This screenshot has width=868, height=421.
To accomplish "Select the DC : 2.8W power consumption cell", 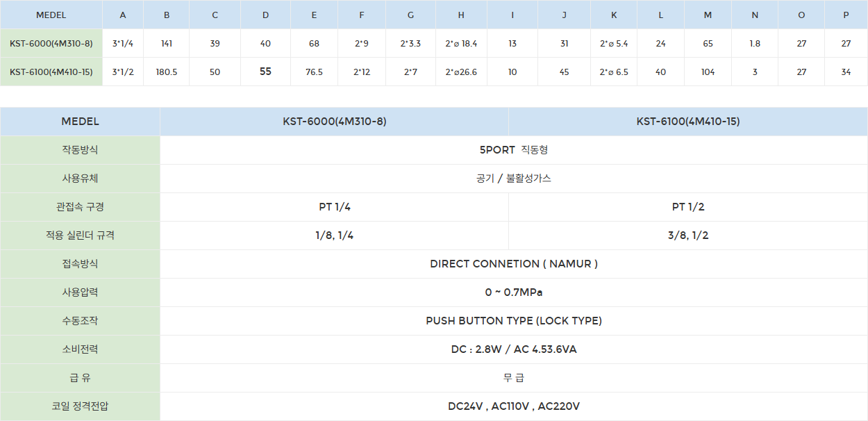I will (513, 349).
